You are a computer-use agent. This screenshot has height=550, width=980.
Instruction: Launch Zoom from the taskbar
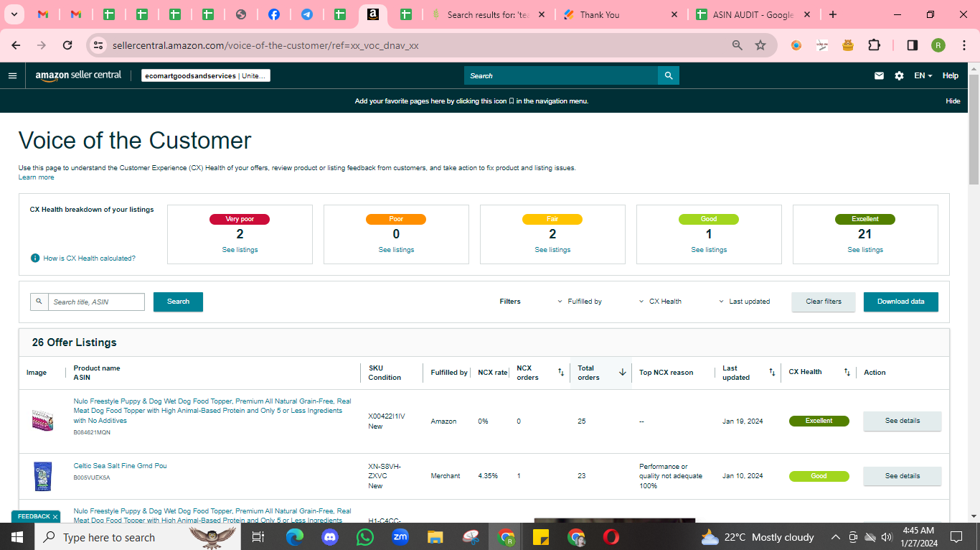point(400,537)
